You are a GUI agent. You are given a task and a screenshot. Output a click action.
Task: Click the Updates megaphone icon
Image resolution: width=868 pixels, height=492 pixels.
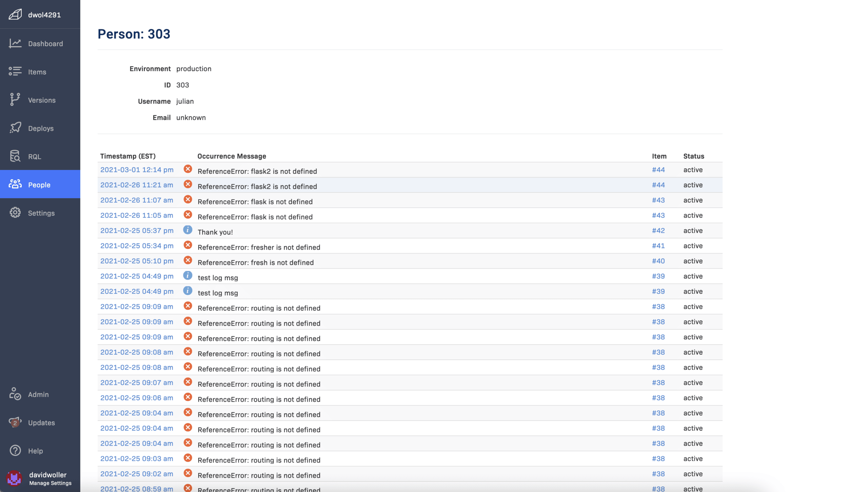[x=15, y=422]
